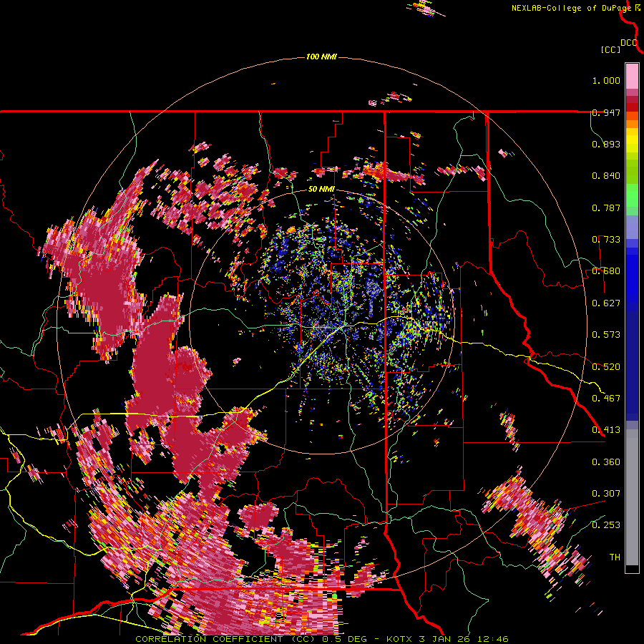The width and height of the screenshot is (644, 644).
Task: Click the 0.787 scale value
Action: pyautogui.click(x=606, y=208)
